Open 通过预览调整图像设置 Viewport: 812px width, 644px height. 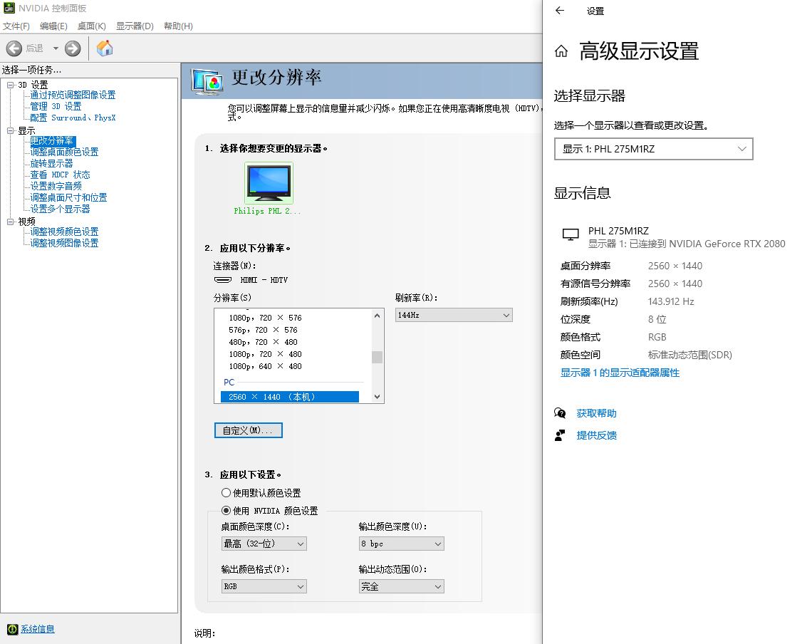click(x=73, y=95)
